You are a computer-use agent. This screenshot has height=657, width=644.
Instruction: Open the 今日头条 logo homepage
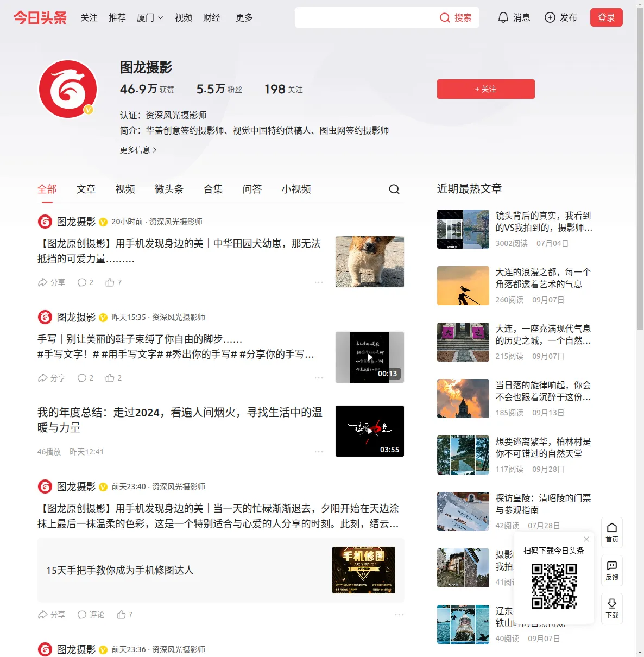(40, 17)
